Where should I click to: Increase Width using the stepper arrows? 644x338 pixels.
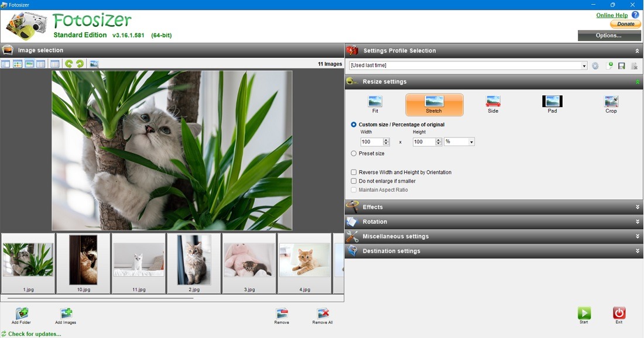tap(385, 140)
